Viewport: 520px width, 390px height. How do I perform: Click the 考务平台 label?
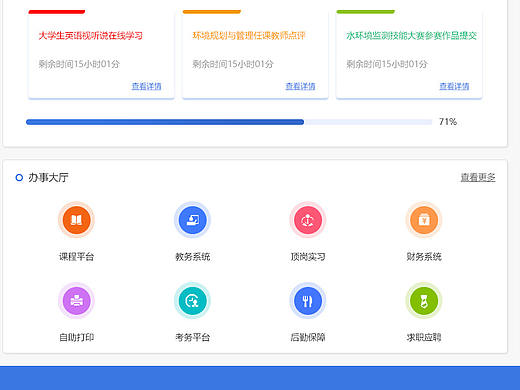click(192, 337)
